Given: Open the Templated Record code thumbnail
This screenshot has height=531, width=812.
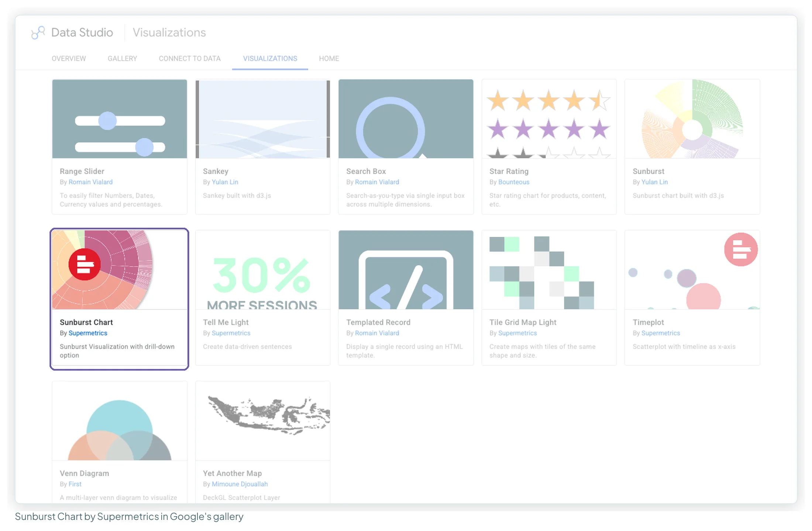Looking at the screenshot, I should point(406,270).
